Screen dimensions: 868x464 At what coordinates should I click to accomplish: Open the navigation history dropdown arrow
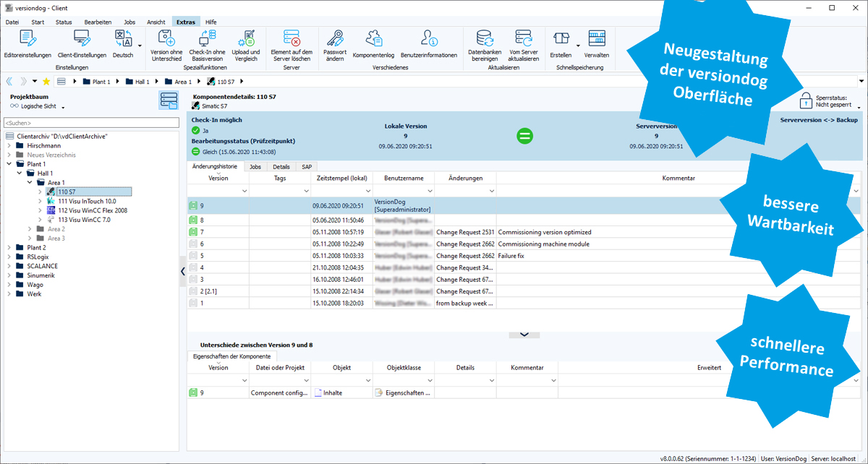pyautogui.click(x=35, y=81)
